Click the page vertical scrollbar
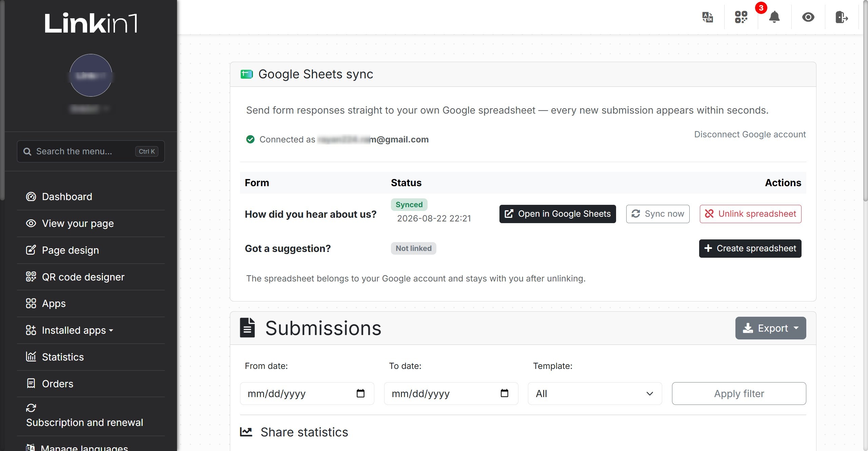The height and width of the screenshot is (451, 868). [x=865, y=102]
